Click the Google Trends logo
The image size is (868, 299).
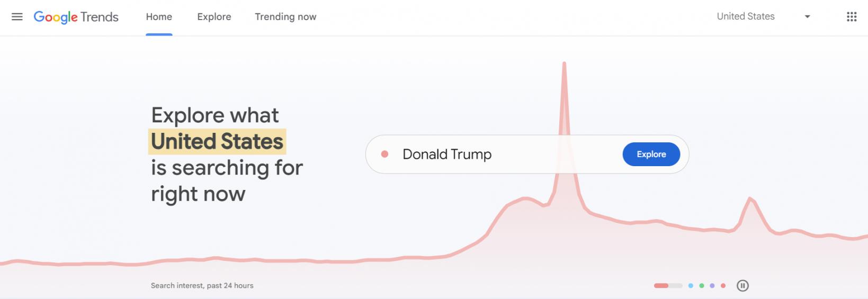[76, 17]
